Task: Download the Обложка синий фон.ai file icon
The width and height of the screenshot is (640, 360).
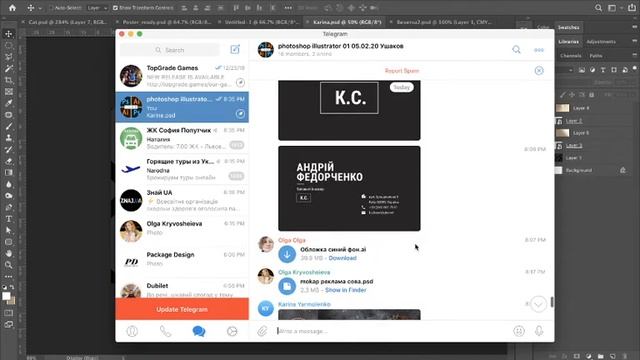Action: [x=287, y=254]
